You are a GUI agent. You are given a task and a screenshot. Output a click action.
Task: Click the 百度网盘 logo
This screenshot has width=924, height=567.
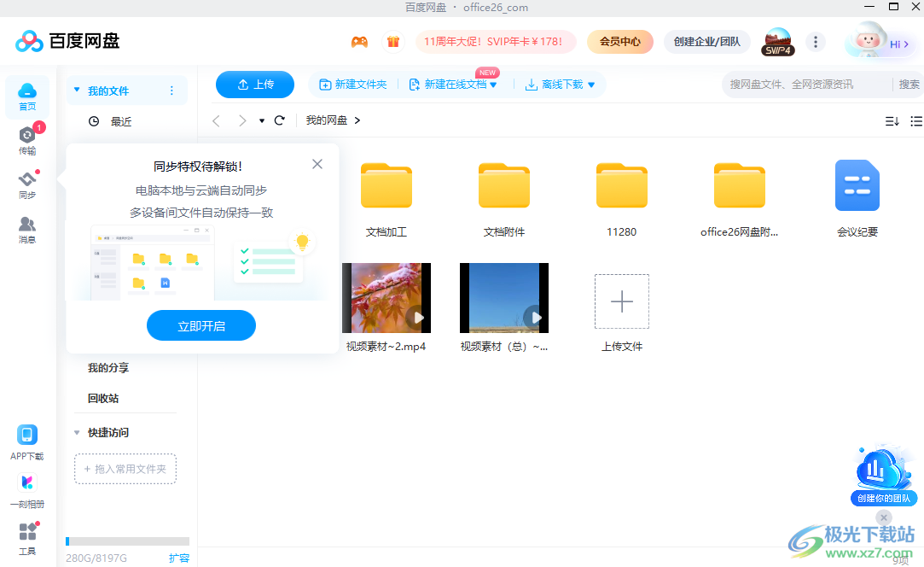point(67,41)
